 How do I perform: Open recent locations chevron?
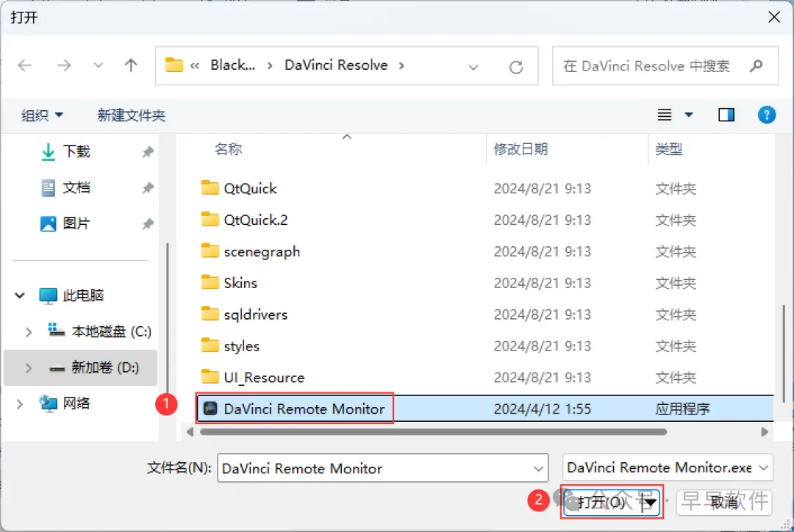tap(98, 65)
